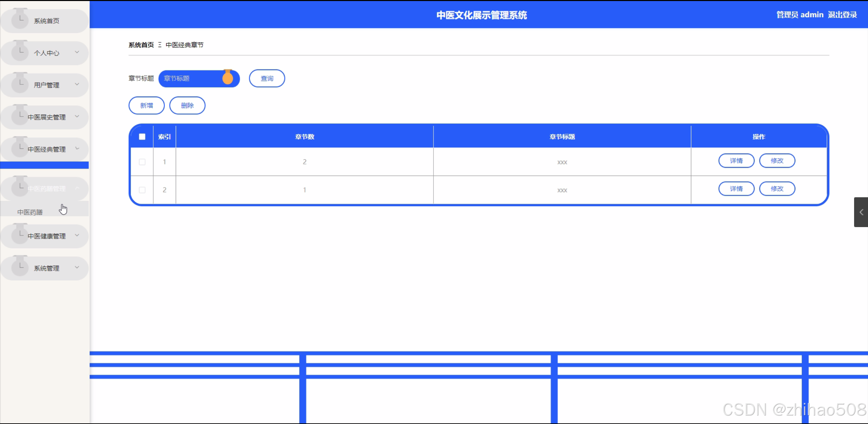The height and width of the screenshot is (424, 868).
Task: Open the 中医药膳 submenu item
Action: [x=30, y=212]
